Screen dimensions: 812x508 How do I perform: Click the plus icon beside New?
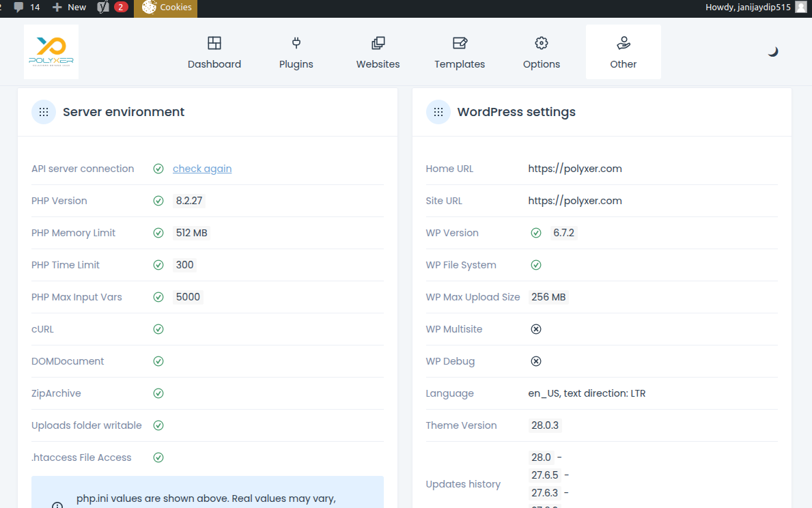click(57, 8)
